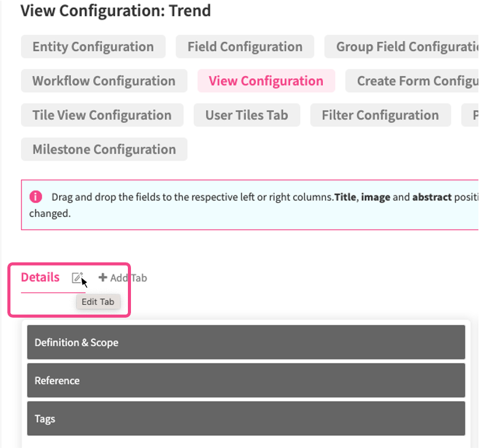Add a new tab with Add Tab

pyautogui.click(x=123, y=278)
